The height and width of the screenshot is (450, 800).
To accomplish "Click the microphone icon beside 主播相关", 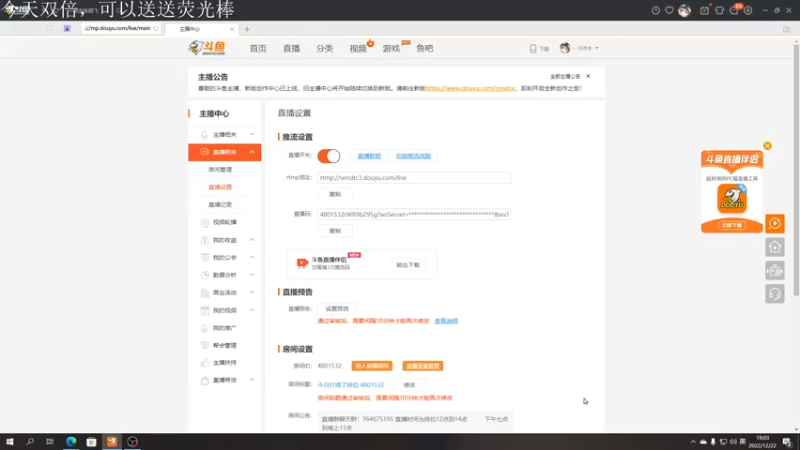I will tap(204, 135).
